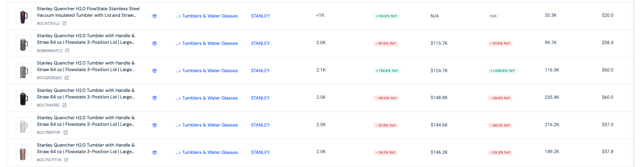Open external link icon beside ASIN B0CNT3V1JJ

click(64, 23)
